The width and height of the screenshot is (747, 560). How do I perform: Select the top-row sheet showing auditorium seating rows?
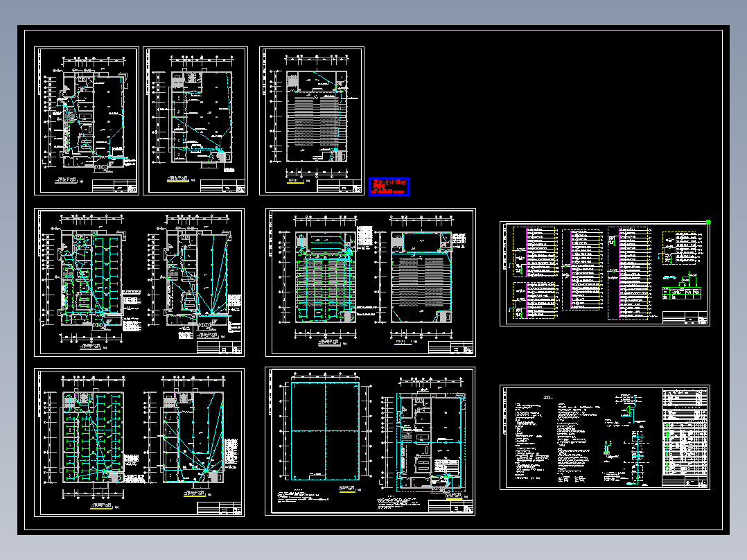point(312,121)
